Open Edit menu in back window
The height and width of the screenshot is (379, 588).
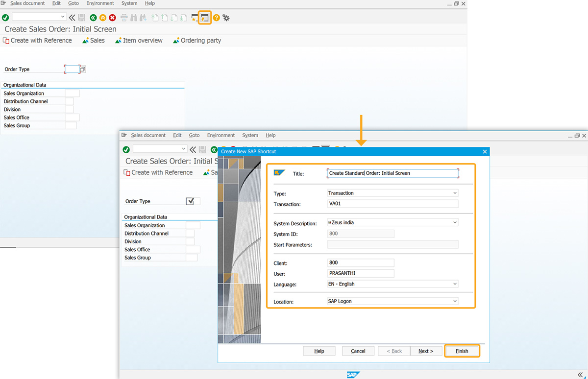coord(56,3)
